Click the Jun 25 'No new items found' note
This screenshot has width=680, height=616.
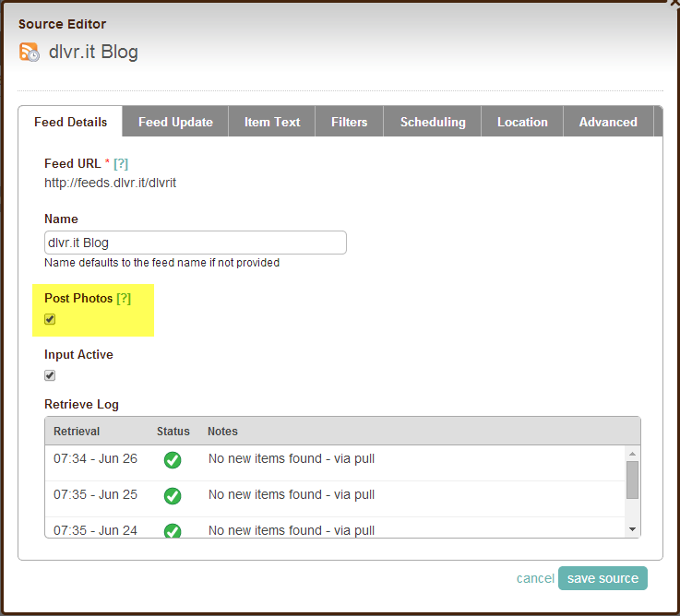pyautogui.click(x=292, y=494)
